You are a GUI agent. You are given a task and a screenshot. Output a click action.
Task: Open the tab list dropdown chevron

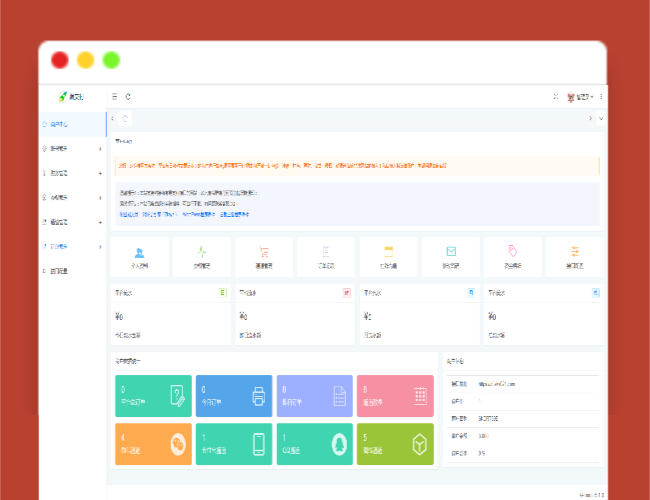600,119
